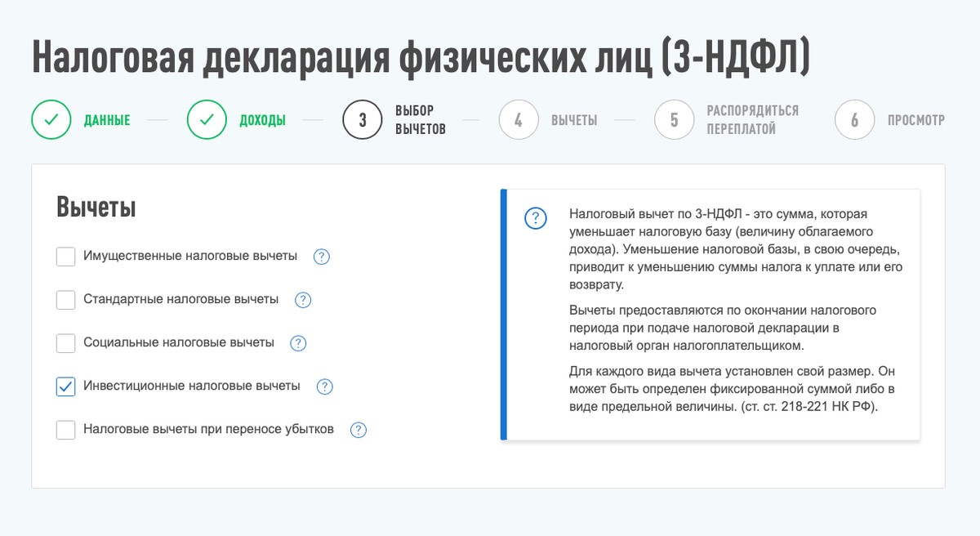The width and height of the screenshot is (980, 536).
Task: Check the Социальные налоговые вычеты box
Action: coord(66,343)
